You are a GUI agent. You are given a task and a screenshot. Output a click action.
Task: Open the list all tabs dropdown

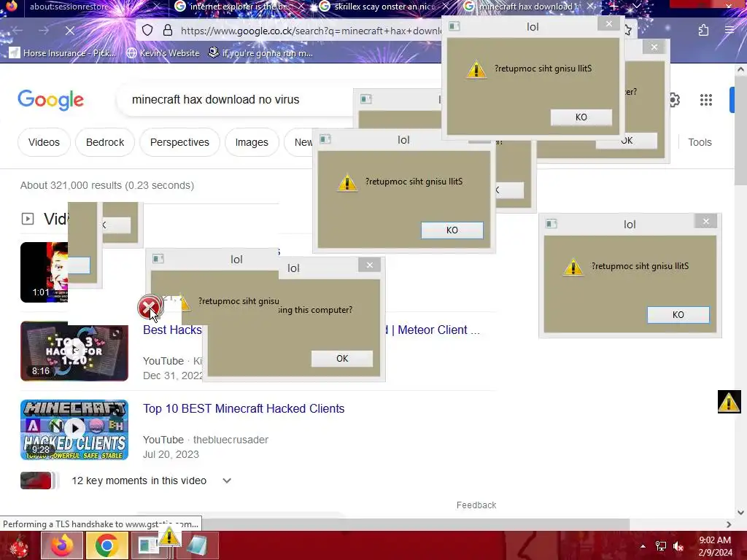click(x=636, y=6)
